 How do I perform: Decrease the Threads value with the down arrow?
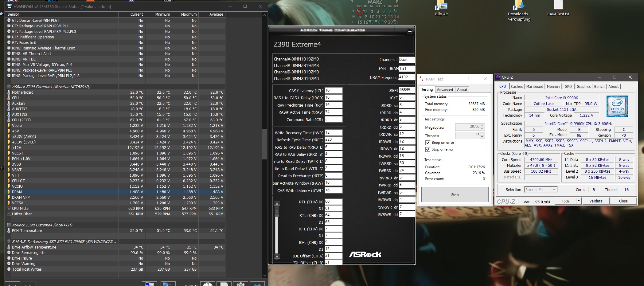click(482, 137)
